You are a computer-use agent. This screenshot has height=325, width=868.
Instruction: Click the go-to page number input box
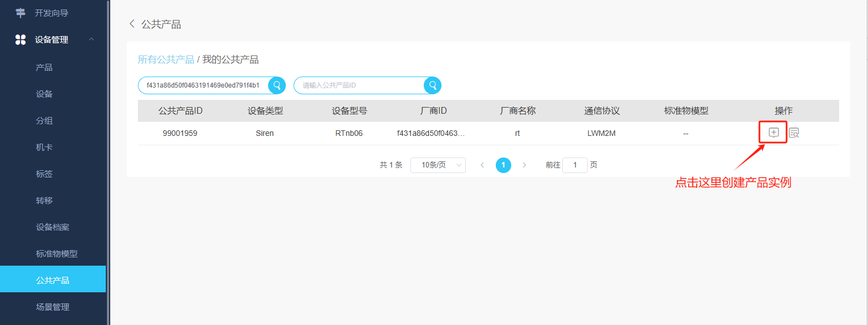coord(574,165)
